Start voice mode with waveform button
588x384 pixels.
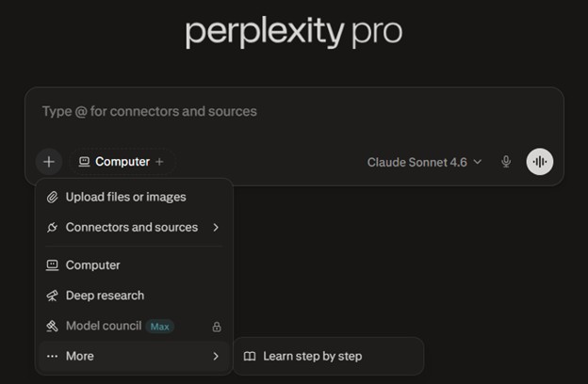[540, 162]
